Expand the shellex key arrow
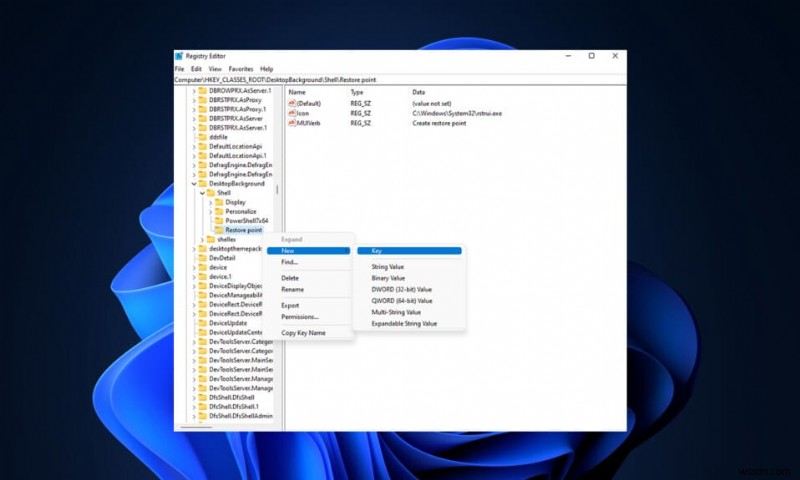 click(202, 239)
